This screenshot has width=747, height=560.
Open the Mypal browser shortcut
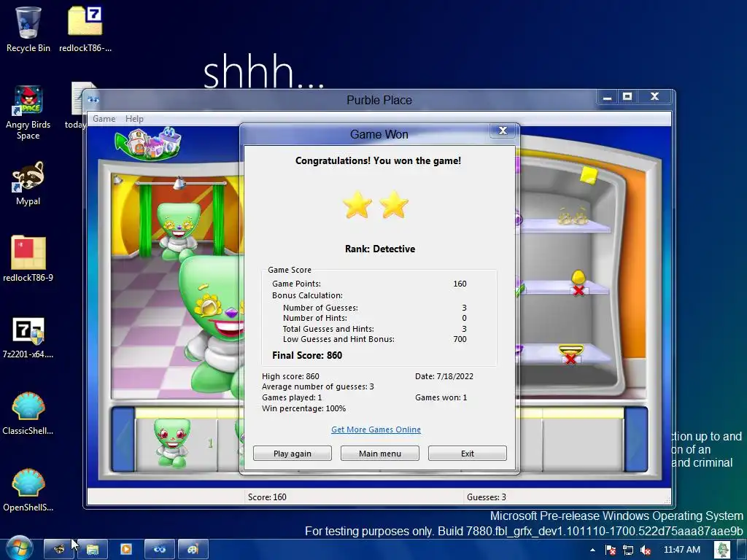tap(28, 183)
